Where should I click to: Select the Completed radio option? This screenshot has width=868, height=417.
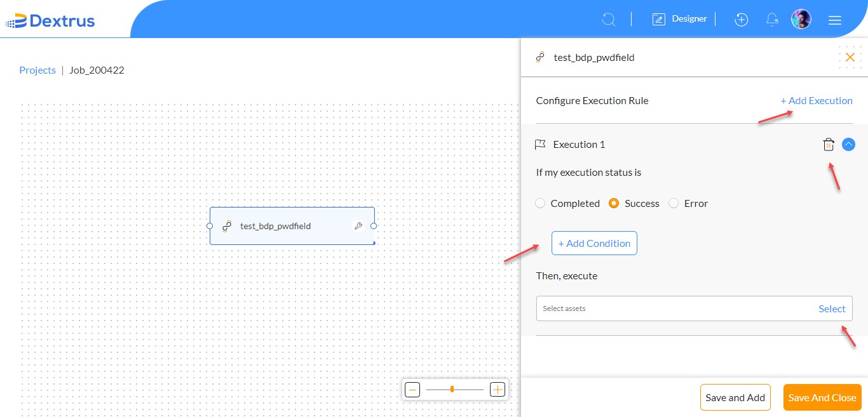[540, 203]
